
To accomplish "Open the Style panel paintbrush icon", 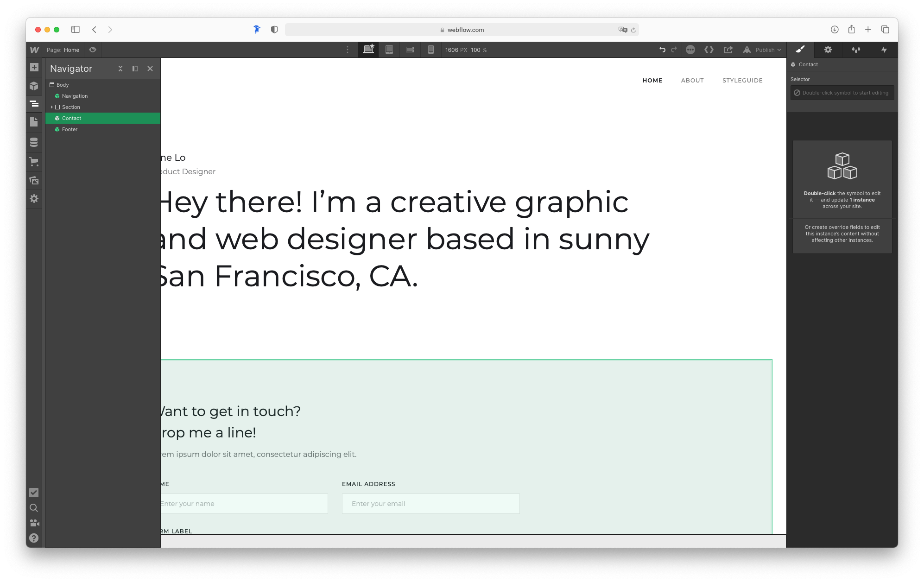I will click(800, 50).
